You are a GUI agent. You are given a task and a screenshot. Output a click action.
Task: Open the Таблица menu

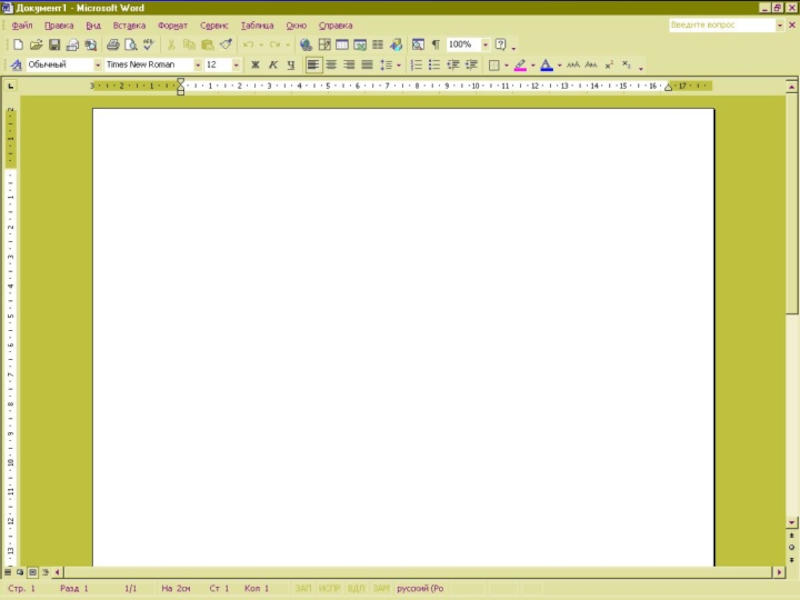pos(257,26)
